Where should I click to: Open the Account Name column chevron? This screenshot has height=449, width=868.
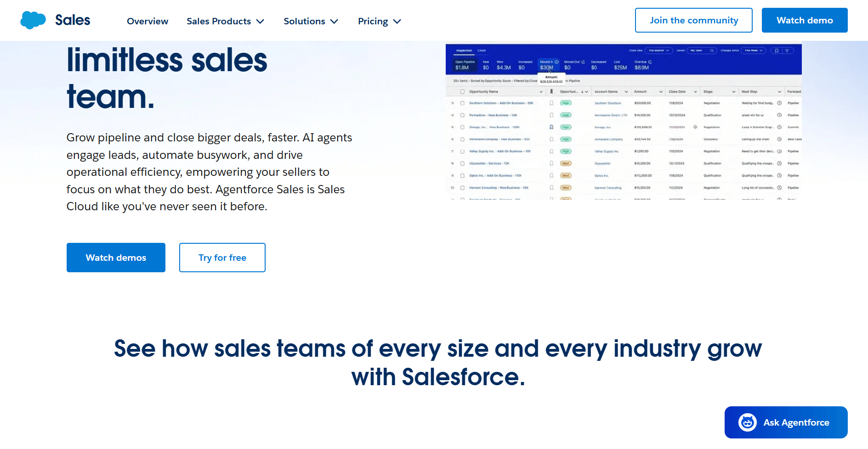tap(626, 92)
